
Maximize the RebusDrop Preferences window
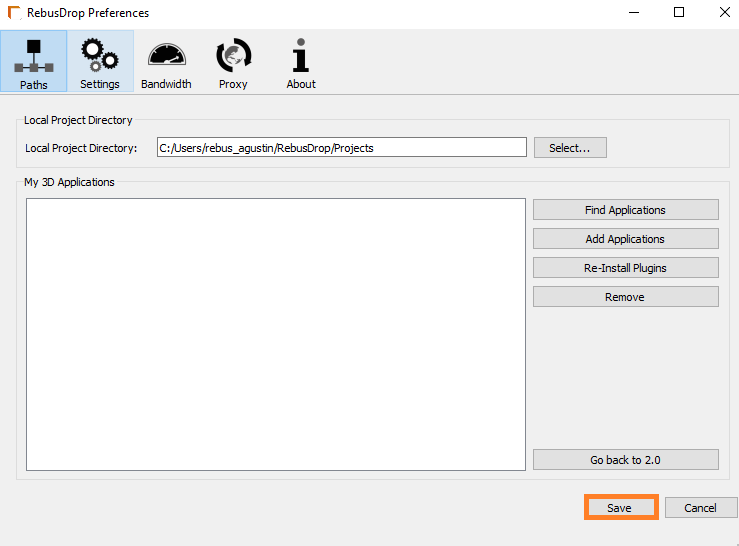679,12
